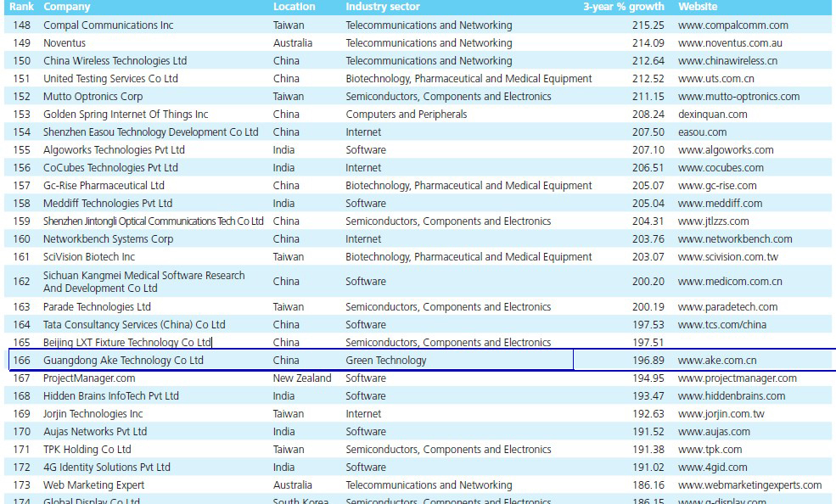Select Aujas Networks Pvt Ltd cell
Viewport: 836px width, 504px height.
coord(95,432)
